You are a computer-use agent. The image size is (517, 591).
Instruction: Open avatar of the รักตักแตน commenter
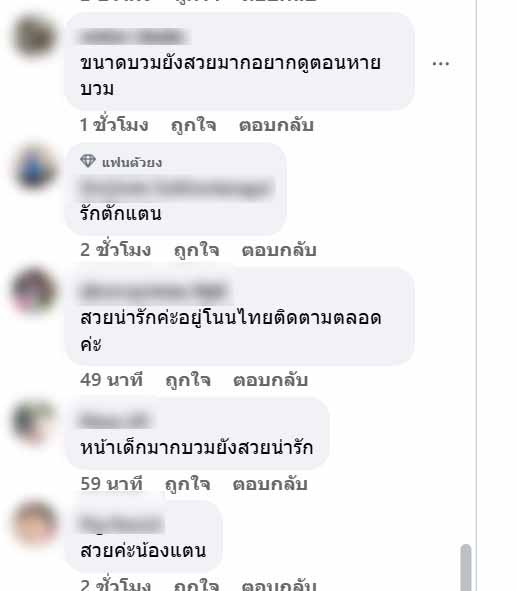coord(35,166)
